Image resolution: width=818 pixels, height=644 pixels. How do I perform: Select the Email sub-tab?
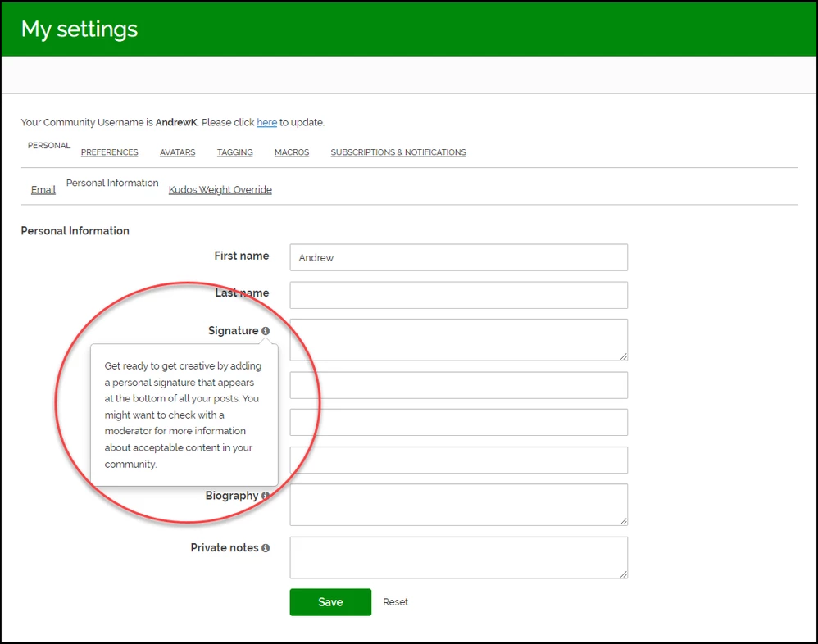(43, 190)
